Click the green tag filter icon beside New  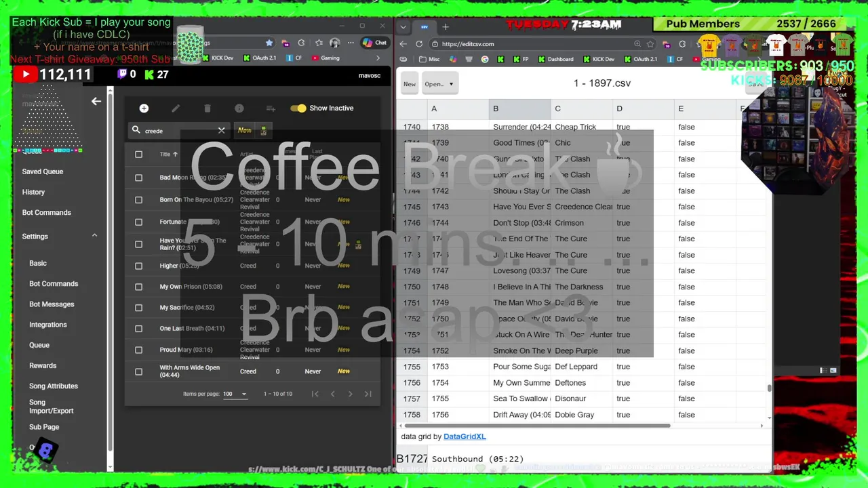pos(264,130)
